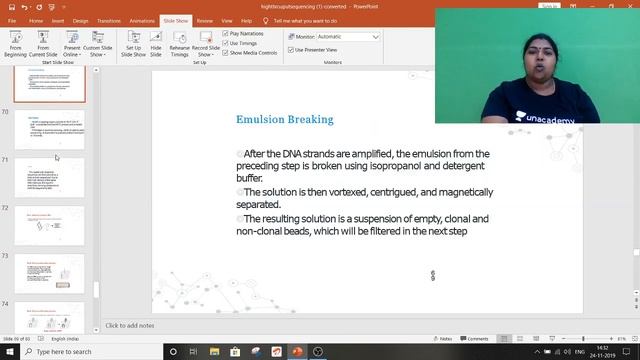640x360 pixels.
Task: Start Slide Show from status bar icon
Action: (x=552, y=339)
